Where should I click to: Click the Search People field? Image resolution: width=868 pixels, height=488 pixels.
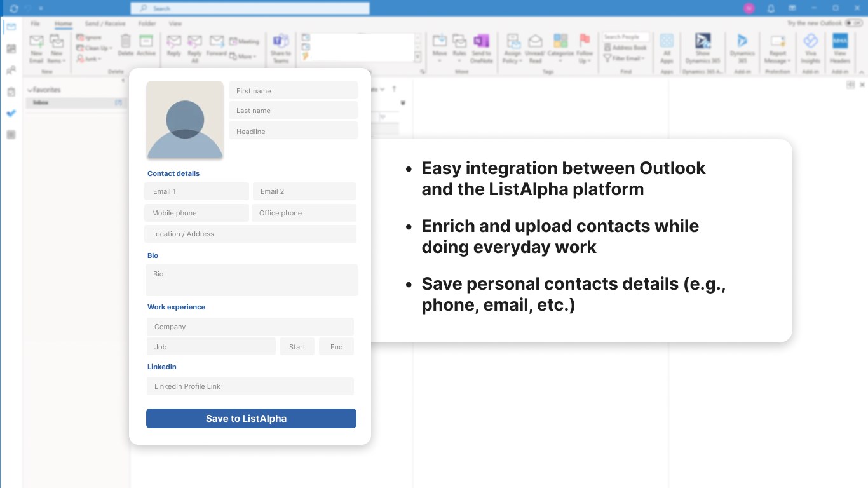click(x=626, y=37)
